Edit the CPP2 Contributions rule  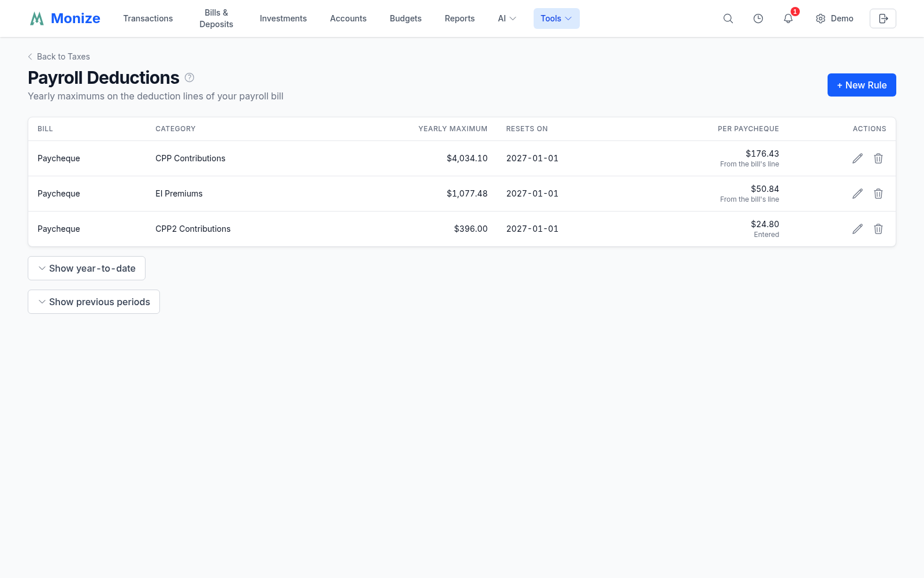coord(858,229)
